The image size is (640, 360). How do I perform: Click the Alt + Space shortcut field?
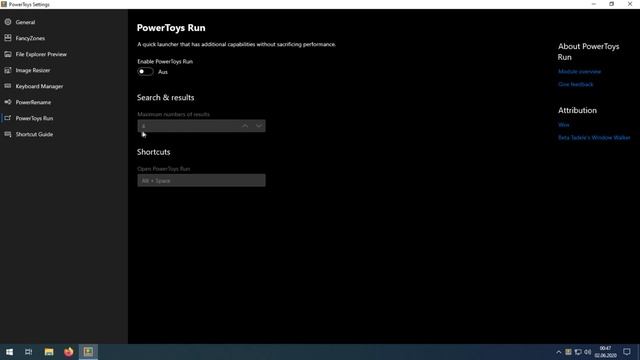click(x=201, y=180)
